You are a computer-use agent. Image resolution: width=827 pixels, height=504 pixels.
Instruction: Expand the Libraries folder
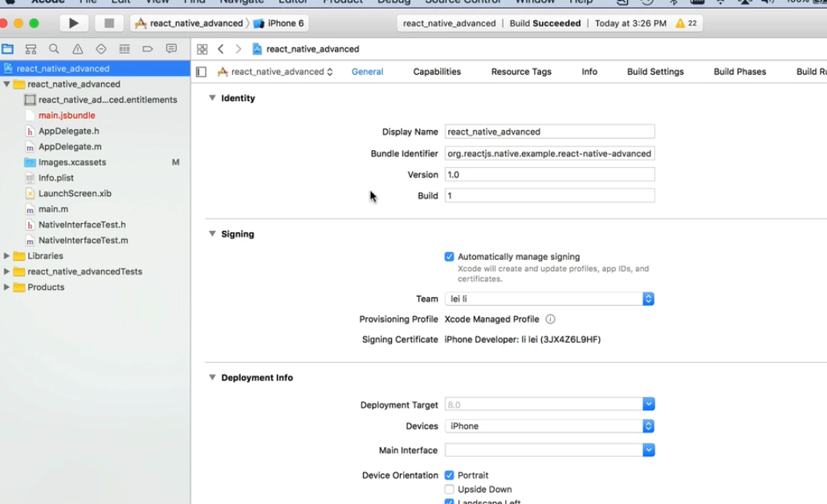pyautogui.click(x=6, y=256)
